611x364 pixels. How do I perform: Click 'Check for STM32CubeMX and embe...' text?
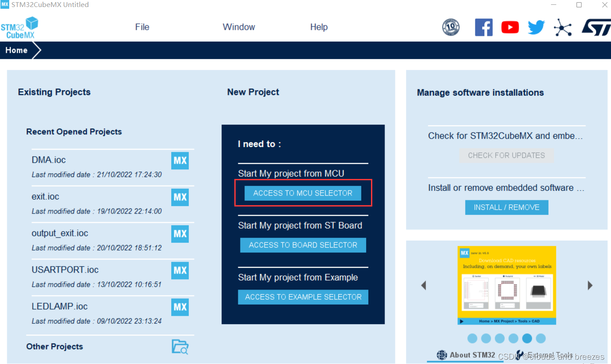[505, 136]
